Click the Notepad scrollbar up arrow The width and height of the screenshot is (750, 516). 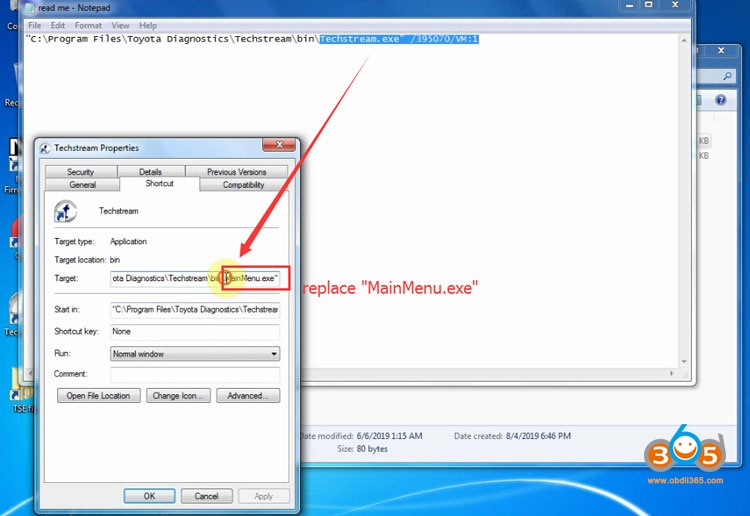[x=684, y=41]
